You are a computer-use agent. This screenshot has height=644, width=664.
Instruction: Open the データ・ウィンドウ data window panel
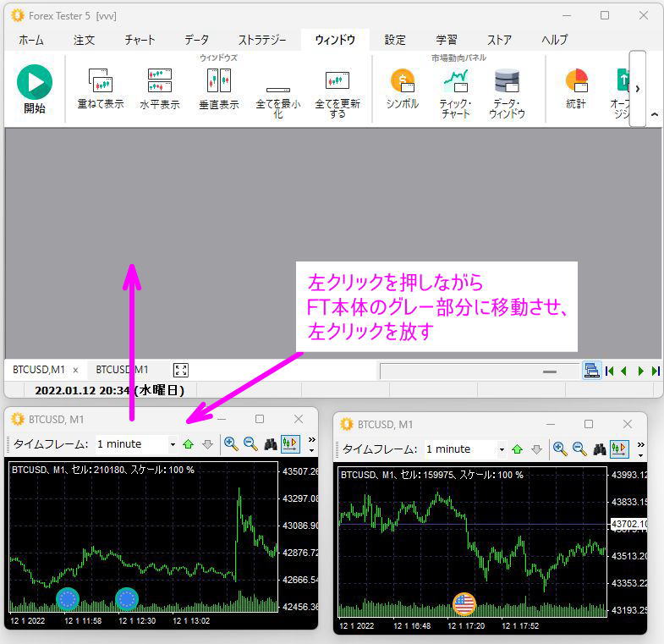507,80
